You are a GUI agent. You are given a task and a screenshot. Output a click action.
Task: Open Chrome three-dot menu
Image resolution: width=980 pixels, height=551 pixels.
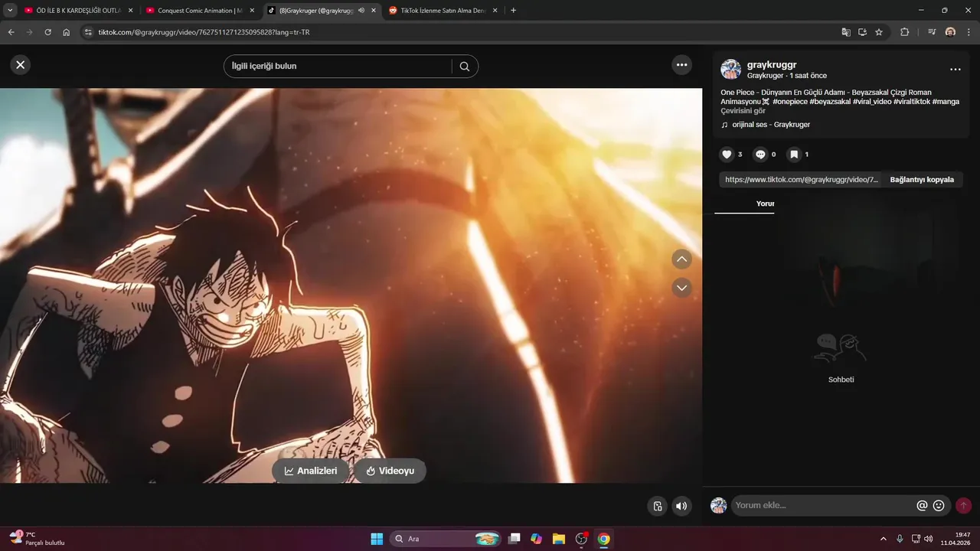coord(969,32)
